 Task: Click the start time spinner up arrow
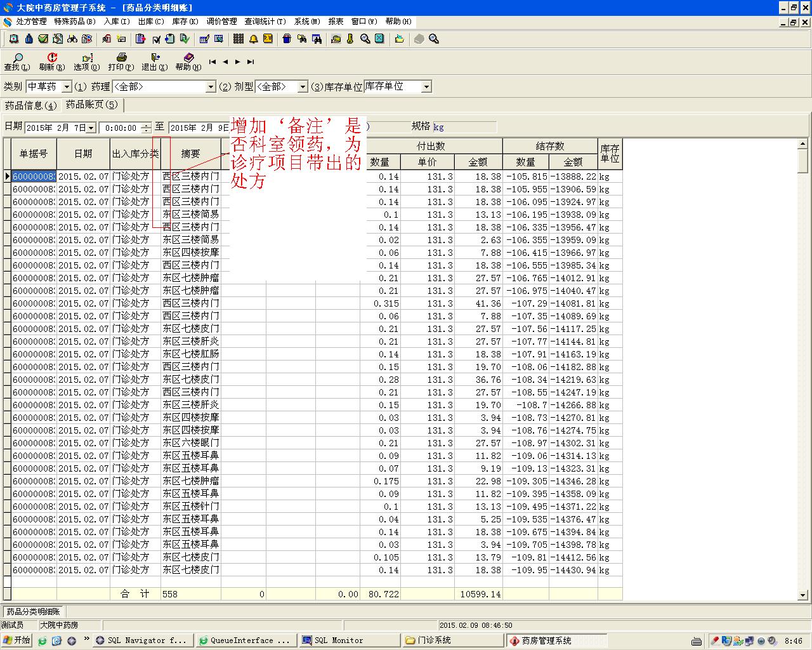(x=147, y=124)
